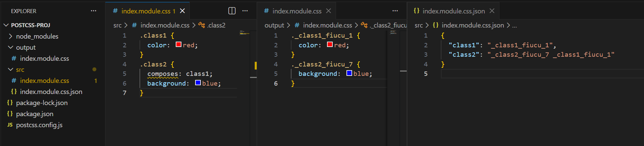Expand the node_modules folder

click(x=11, y=36)
